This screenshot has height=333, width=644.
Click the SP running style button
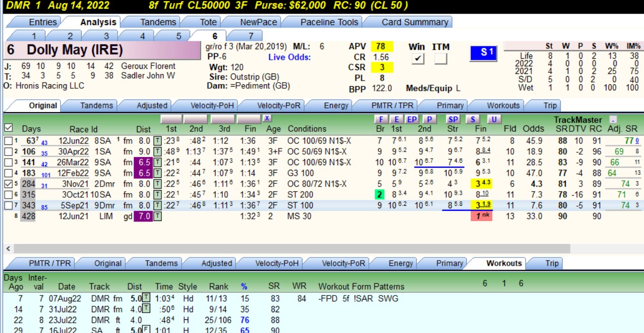tap(453, 119)
